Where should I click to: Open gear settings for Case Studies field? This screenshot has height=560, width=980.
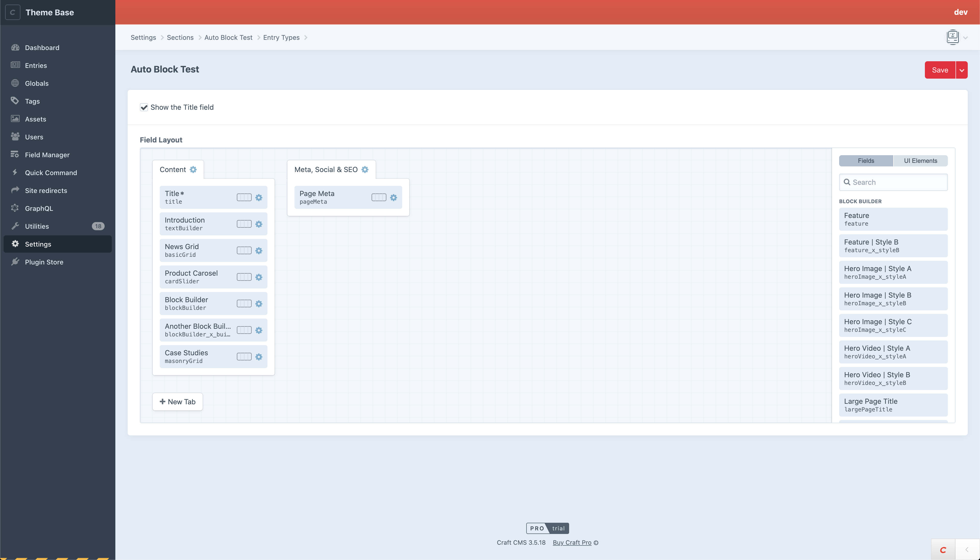click(x=259, y=357)
